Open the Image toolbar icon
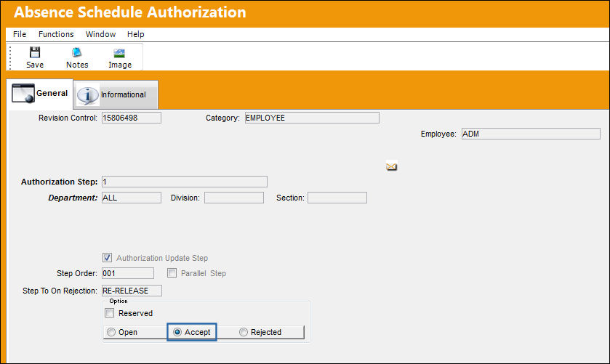610x364 pixels. click(x=119, y=53)
